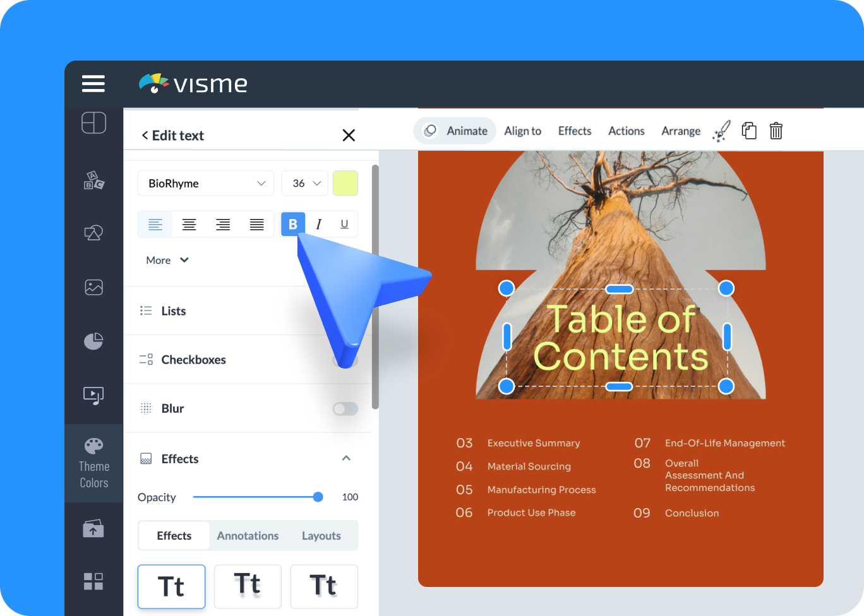Viewport: 864px width, 616px height.
Task: Adjust the Opacity slider
Action: pos(258,497)
